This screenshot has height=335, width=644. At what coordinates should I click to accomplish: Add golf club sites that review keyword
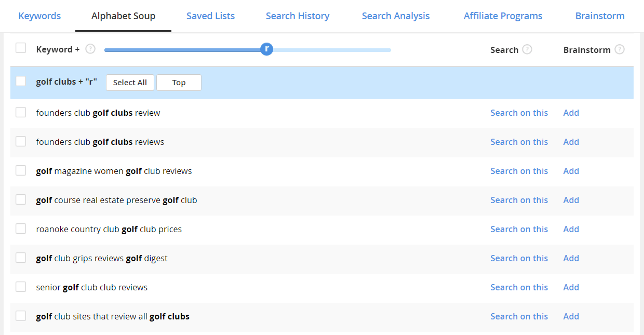pos(571,316)
